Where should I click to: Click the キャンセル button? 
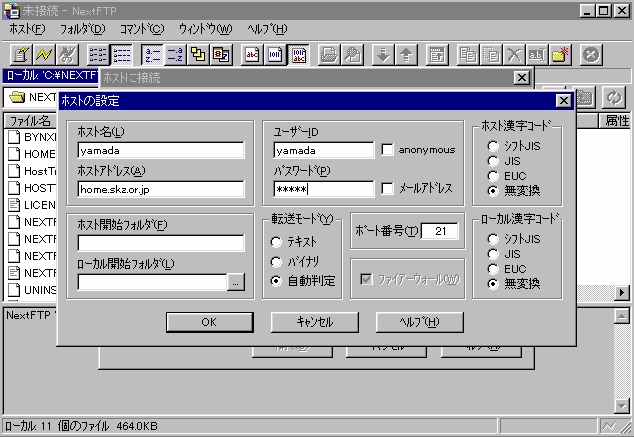point(315,322)
